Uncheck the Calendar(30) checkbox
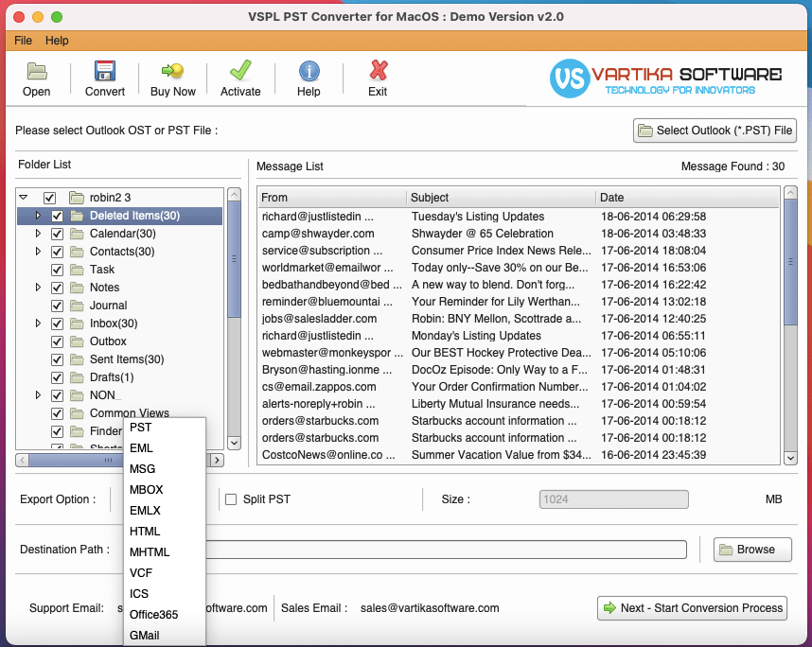Viewport: 812px width, 647px height. [x=57, y=234]
